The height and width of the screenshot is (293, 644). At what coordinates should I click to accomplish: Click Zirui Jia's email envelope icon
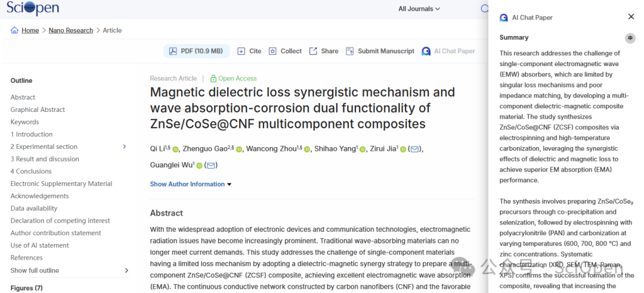click(x=414, y=149)
